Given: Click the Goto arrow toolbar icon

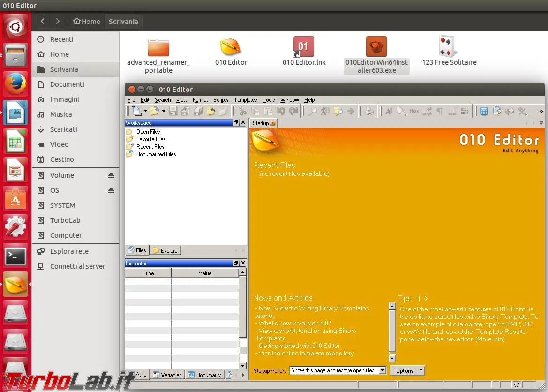Looking at the screenshot, I should click(351, 111).
